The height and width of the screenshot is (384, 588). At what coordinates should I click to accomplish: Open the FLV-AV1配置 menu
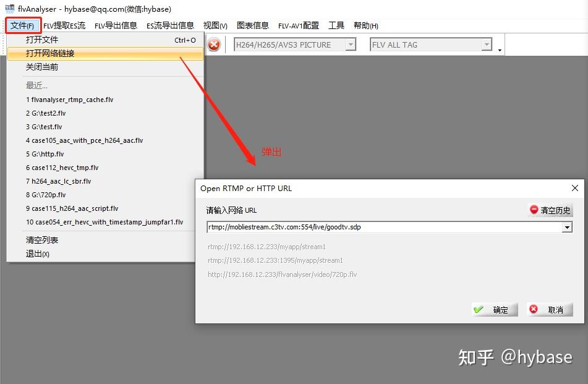[298, 25]
